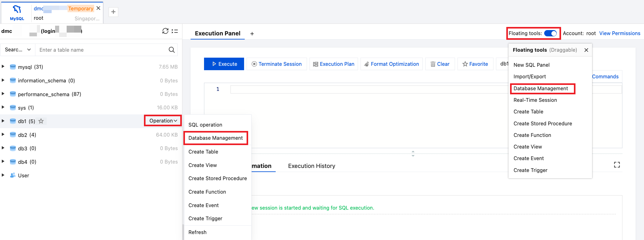Click the Clear trash icon button

pyautogui.click(x=440, y=64)
